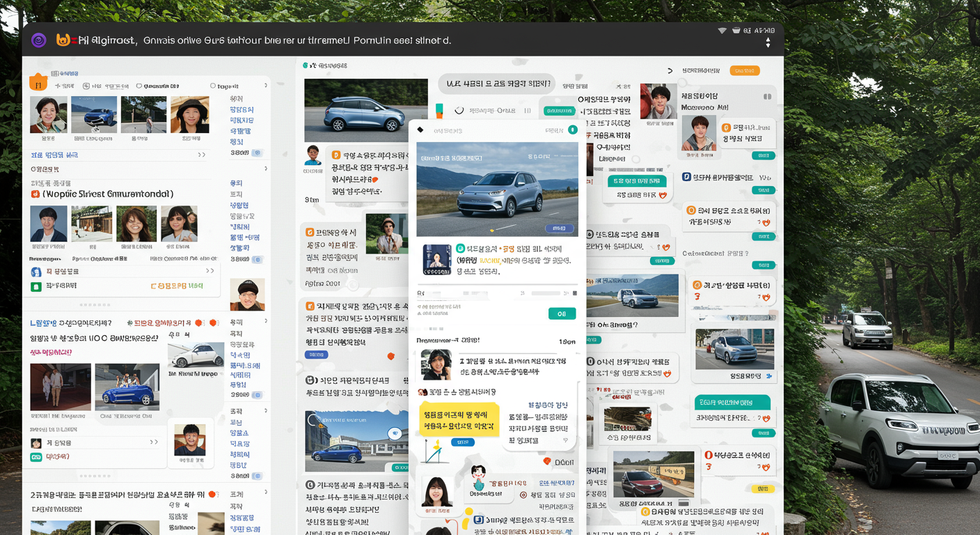The image size is (980, 535).
Task: Open the blue hatchback photo topping the center column
Action: tap(366, 110)
